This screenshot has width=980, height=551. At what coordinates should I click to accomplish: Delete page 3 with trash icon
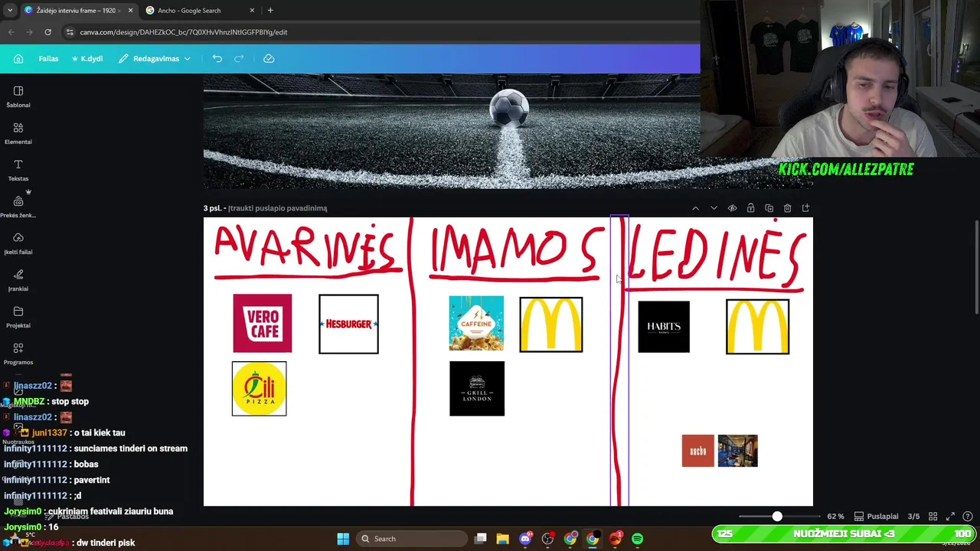coord(787,208)
